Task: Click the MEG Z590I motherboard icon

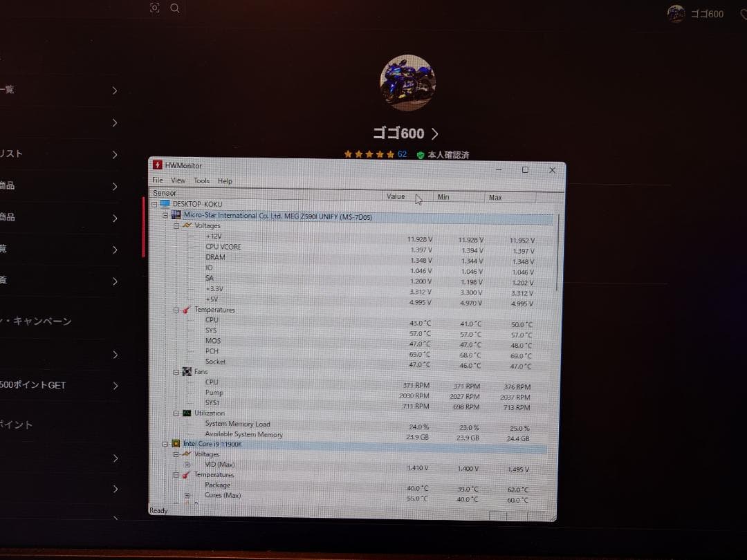Action: 175,215
